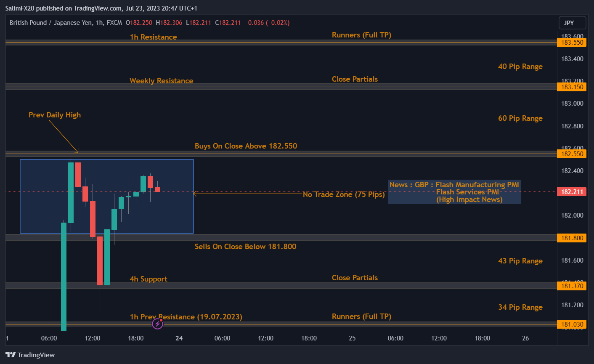The image size is (594, 364).
Task: Click the 181.370 4h Support price label
Action: tap(571, 286)
